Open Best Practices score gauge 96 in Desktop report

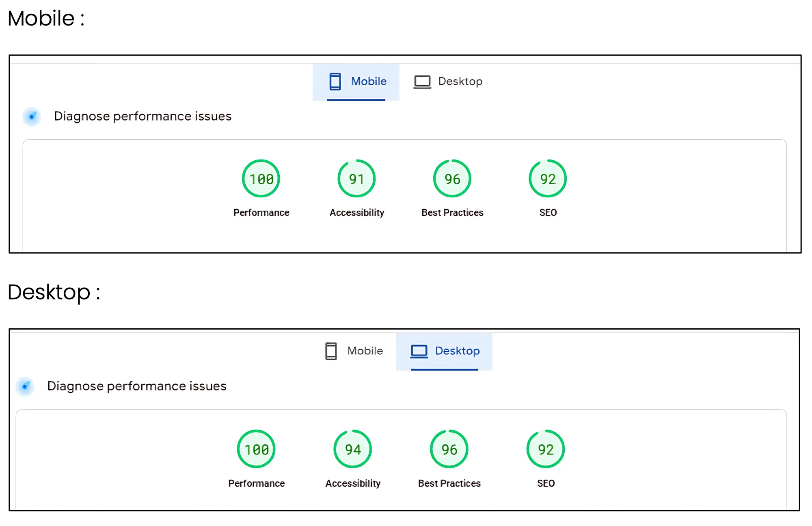[449, 449]
